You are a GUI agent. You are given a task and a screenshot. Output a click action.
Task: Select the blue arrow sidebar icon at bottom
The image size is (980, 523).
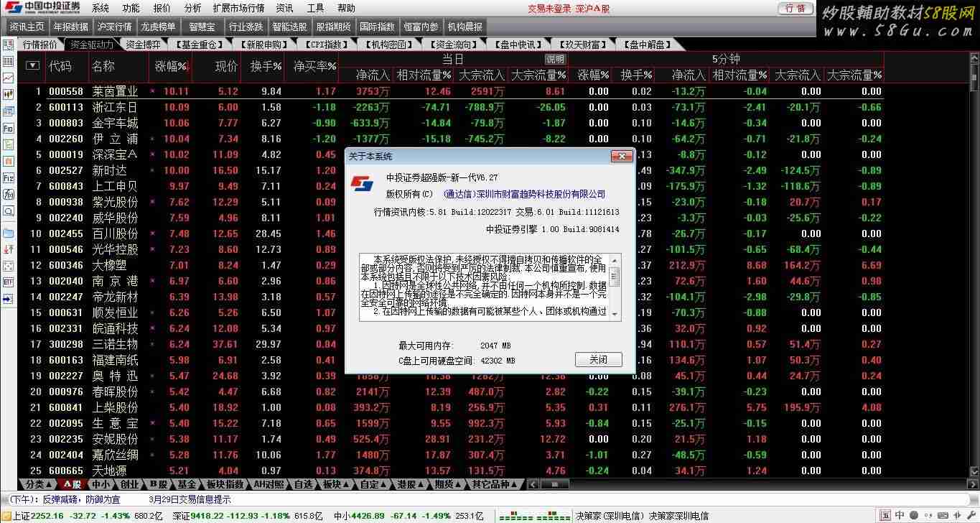coord(9,298)
